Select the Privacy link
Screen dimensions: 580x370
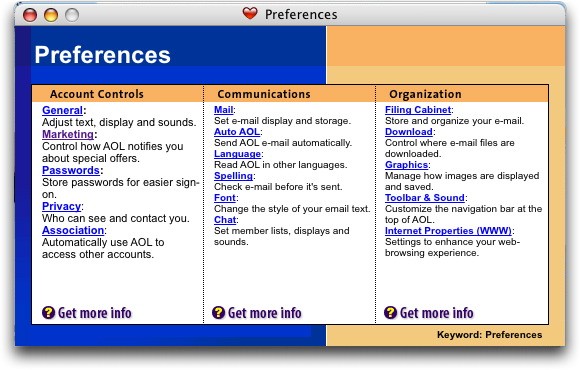pos(61,206)
